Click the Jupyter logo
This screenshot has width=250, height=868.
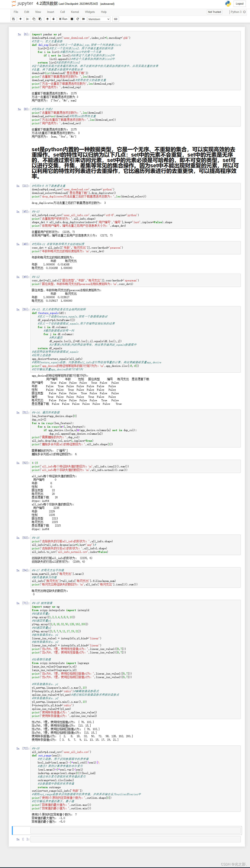[22, 4]
